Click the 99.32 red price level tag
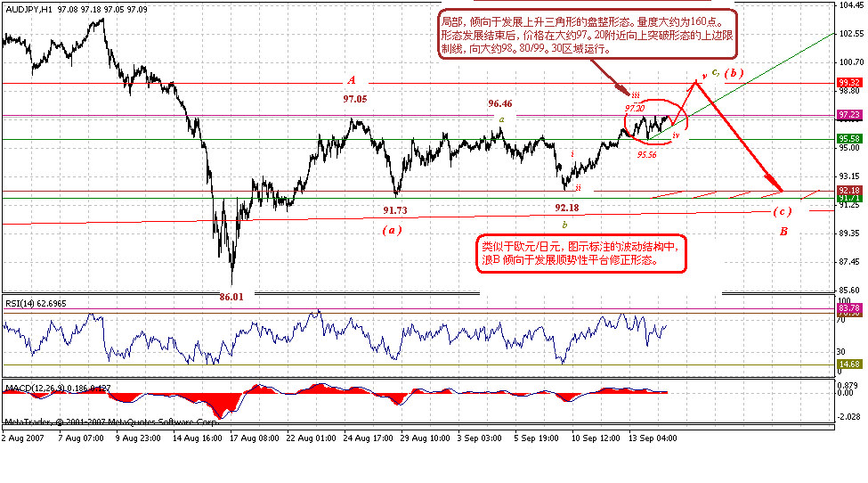 849,83
